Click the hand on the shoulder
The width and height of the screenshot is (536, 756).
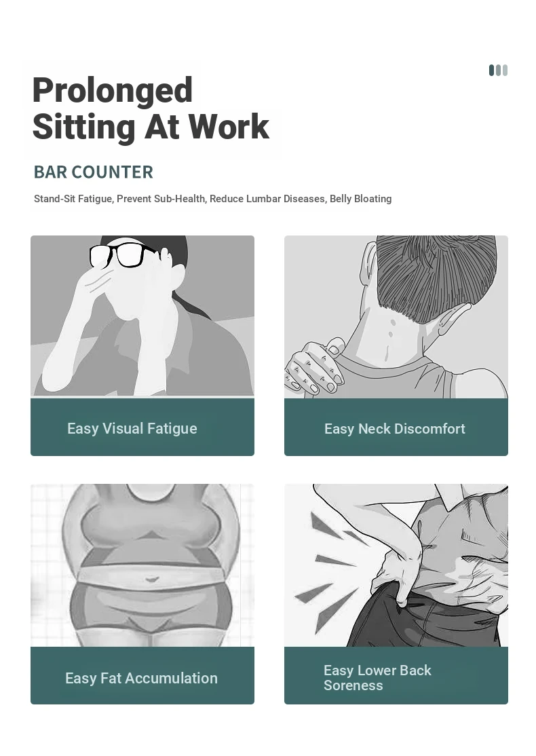(315, 366)
